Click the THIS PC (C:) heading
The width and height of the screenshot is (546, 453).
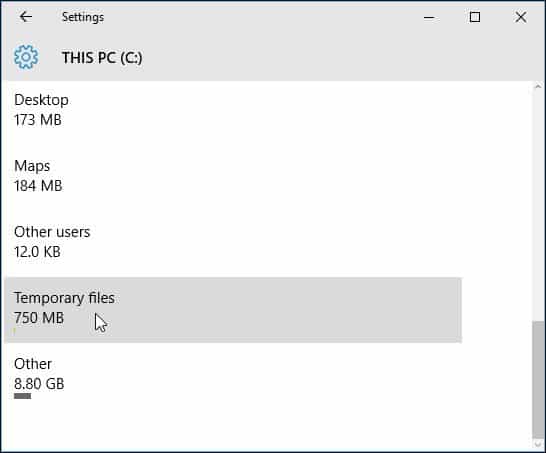pyautogui.click(x=102, y=58)
